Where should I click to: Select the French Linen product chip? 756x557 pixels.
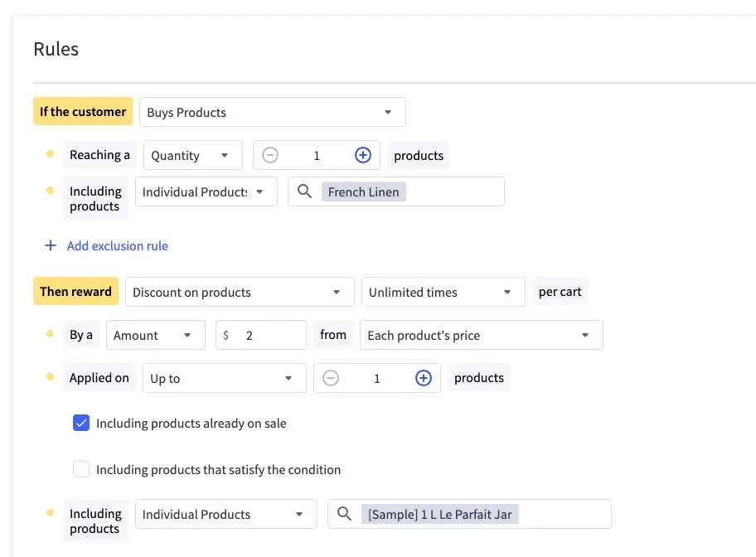(x=364, y=191)
